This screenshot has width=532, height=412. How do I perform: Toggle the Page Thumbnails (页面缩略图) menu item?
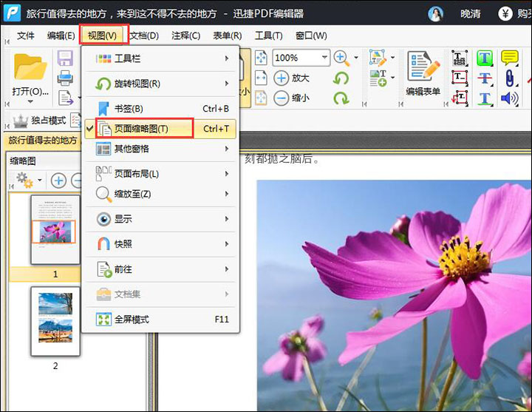(x=140, y=128)
